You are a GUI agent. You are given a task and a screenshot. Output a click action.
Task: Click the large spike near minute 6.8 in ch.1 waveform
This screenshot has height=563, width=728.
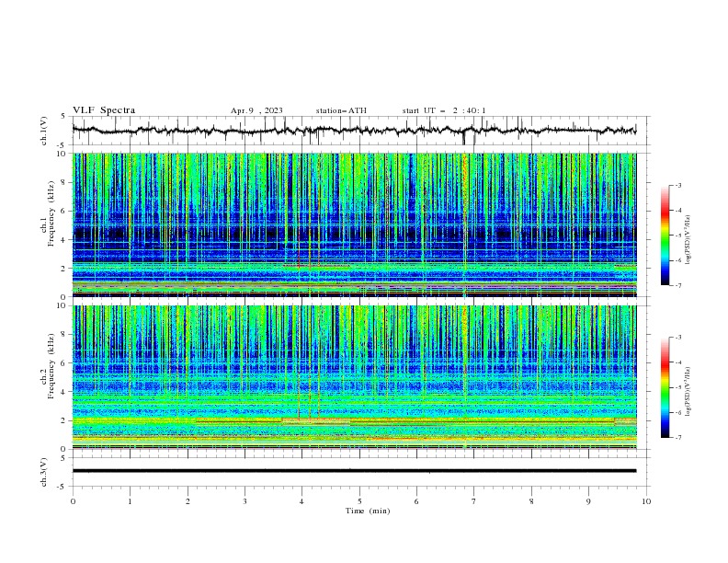(463, 135)
